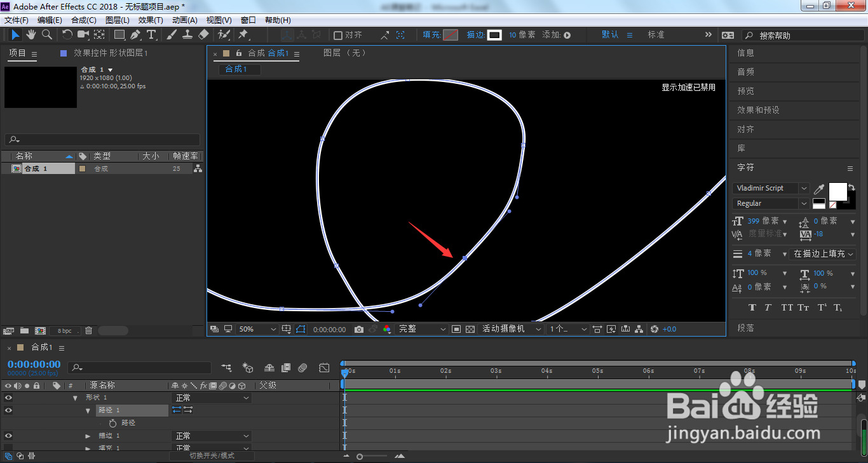Screen dimensions: 868x463
Task: Hide the 描边 1 eye toggle
Action: tap(8, 436)
